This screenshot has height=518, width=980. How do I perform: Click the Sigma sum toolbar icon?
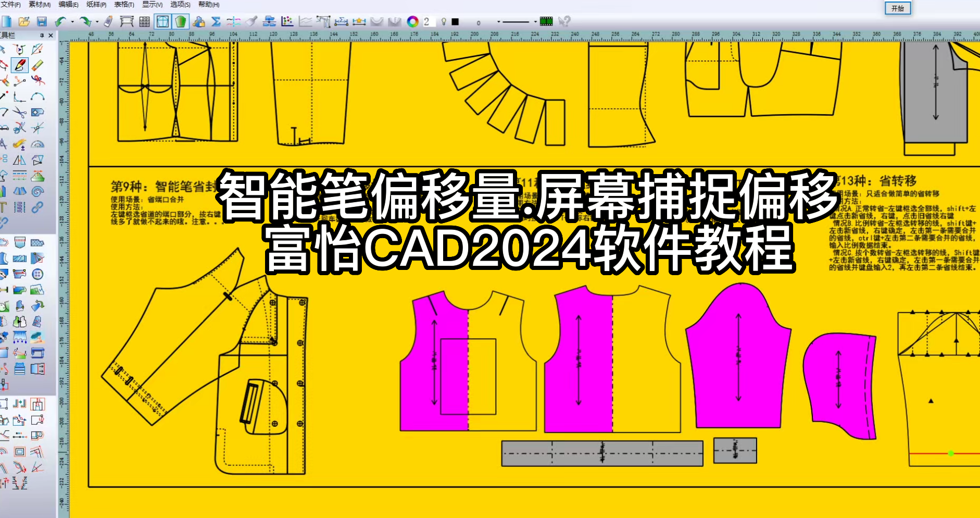point(216,21)
